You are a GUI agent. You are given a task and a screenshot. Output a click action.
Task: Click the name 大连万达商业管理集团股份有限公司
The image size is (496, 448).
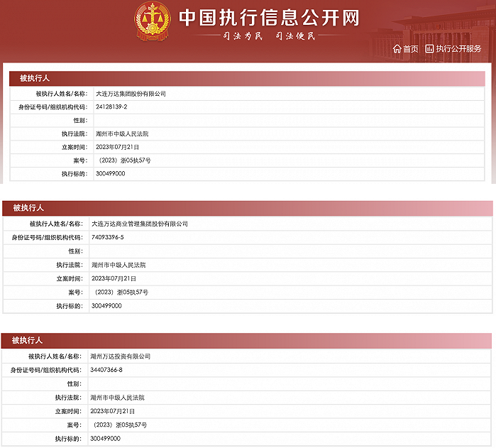[x=140, y=224]
